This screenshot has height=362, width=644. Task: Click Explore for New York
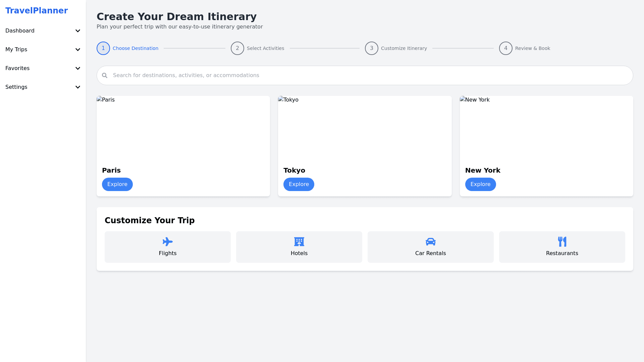pyautogui.click(x=480, y=184)
